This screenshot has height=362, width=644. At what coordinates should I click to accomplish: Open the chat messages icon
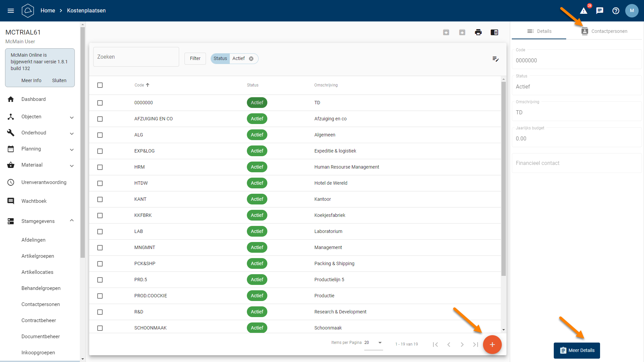click(x=600, y=11)
